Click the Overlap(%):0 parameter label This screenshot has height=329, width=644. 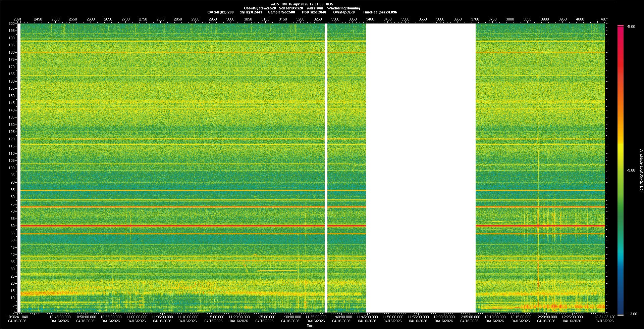pyautogui.click(x=344, y=12)
